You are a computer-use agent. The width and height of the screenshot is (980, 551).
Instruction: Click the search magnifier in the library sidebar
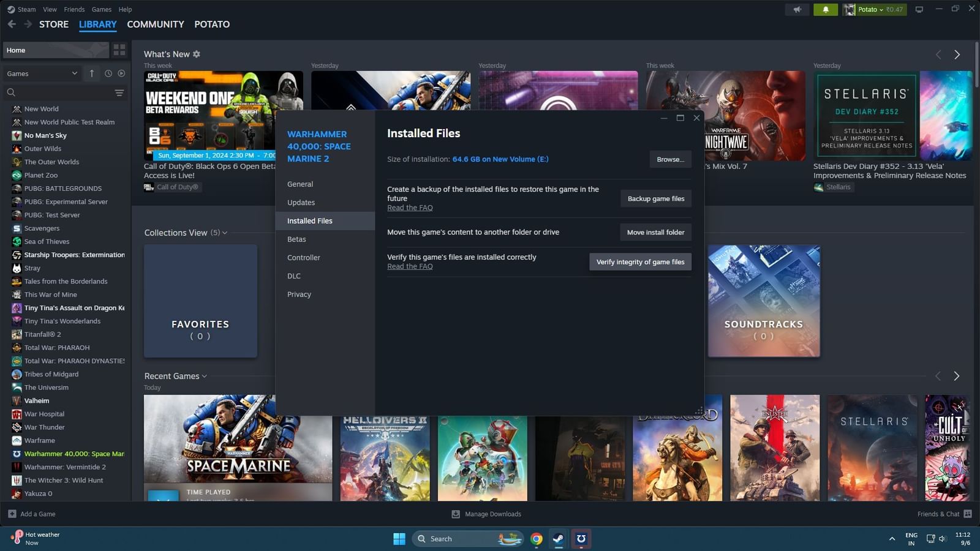[x=11, y=92]
